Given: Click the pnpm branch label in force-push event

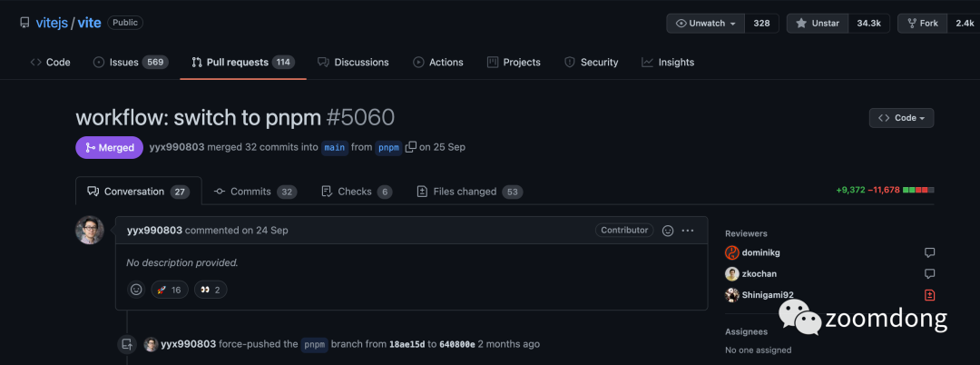Looking at the screenshot, I should pyautogui.click(x=314, y=344).
